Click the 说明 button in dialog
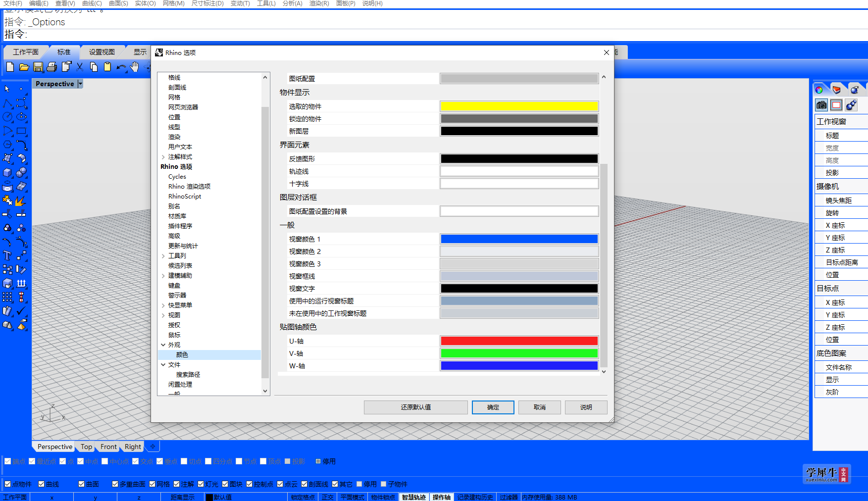The image size is (868, 501). 586,407
